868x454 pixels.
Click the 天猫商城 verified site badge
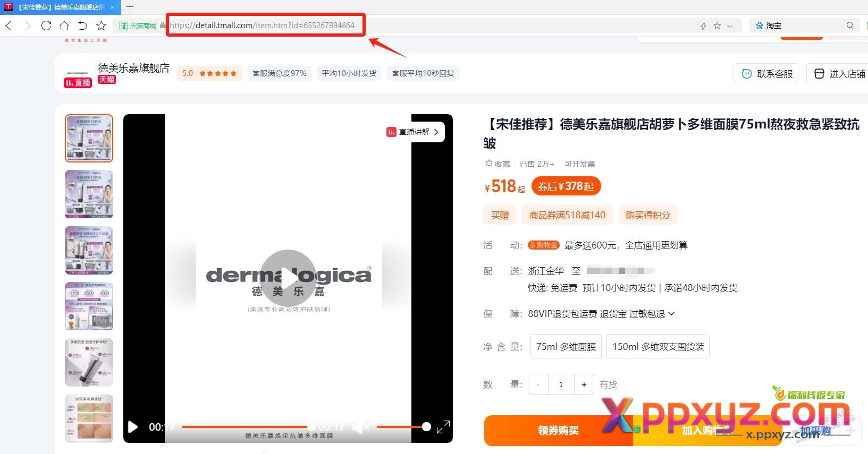point(137,25)
